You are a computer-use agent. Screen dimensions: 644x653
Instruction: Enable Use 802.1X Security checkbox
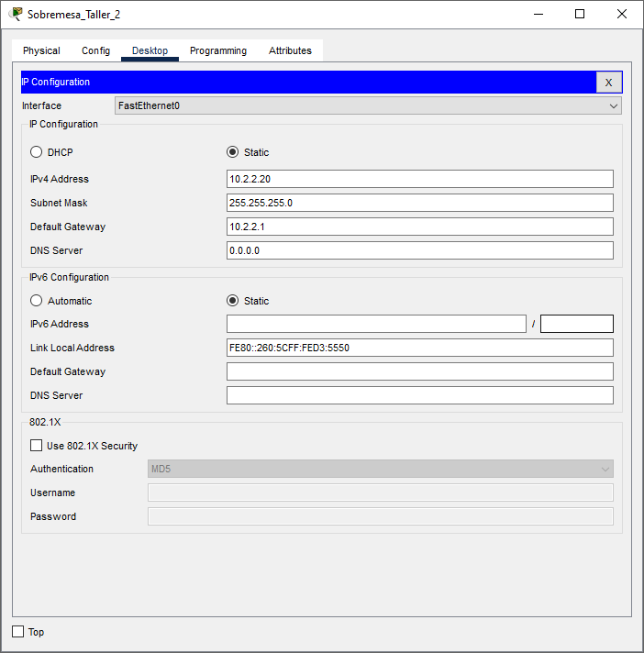[37, 446]
